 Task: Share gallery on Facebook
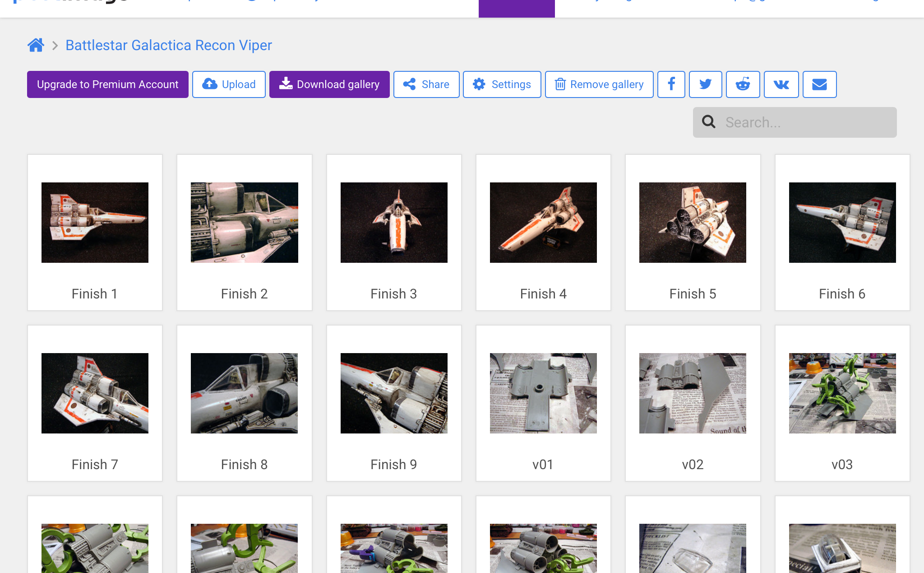click(671, 84)
